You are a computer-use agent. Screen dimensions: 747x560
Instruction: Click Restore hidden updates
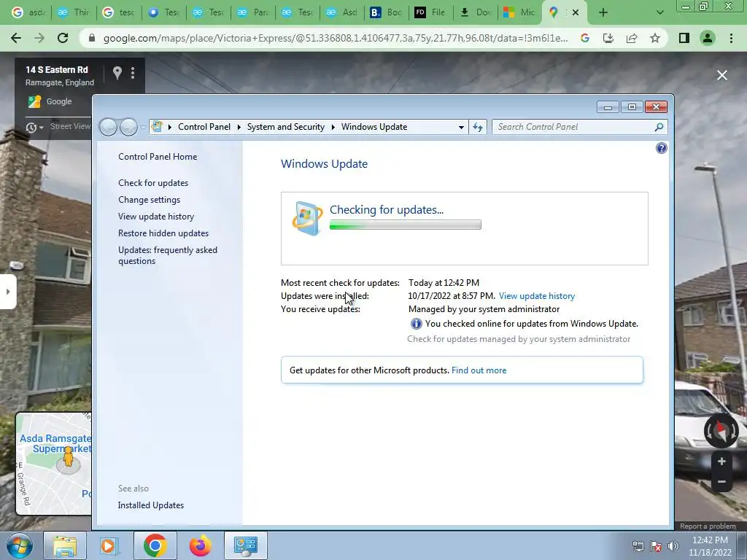click(x=163, y=233)
